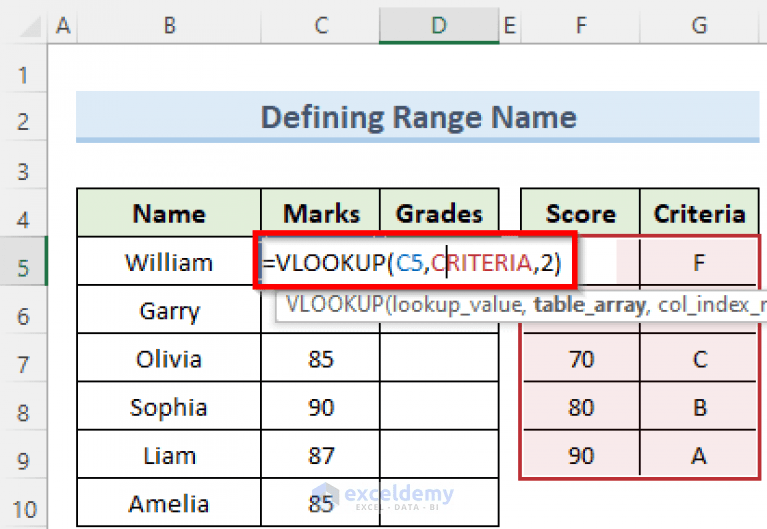Click the cell containing 'Amelia'
The width and height of the screenshot is (767, 529).
[169, 503]
